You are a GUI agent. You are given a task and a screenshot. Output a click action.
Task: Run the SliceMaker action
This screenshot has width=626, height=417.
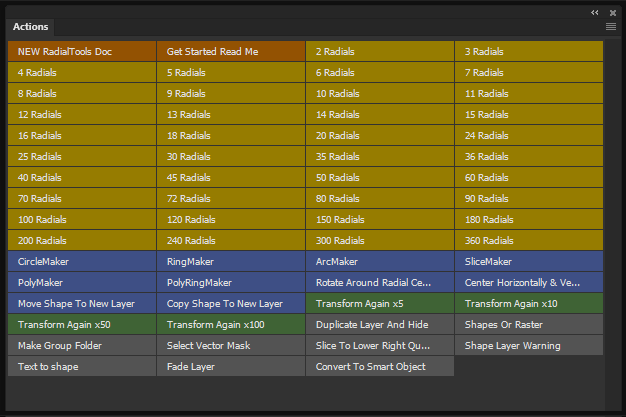coord(529,262)
